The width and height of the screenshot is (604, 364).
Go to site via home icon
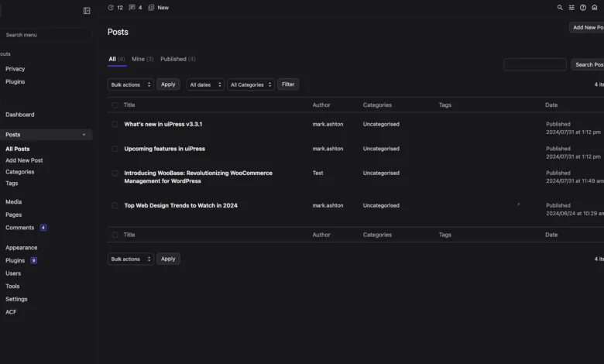(595, 7)
